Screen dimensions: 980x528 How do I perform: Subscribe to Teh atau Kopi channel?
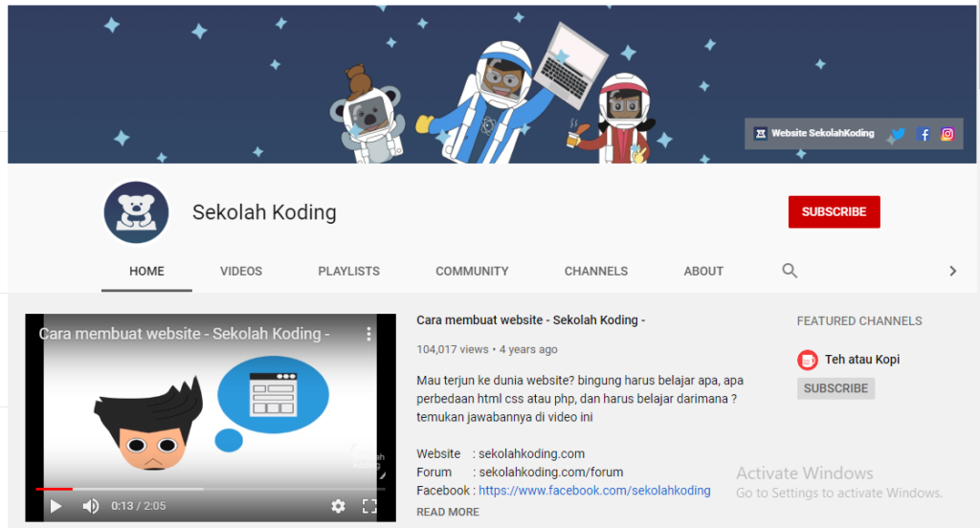(835, 388)
